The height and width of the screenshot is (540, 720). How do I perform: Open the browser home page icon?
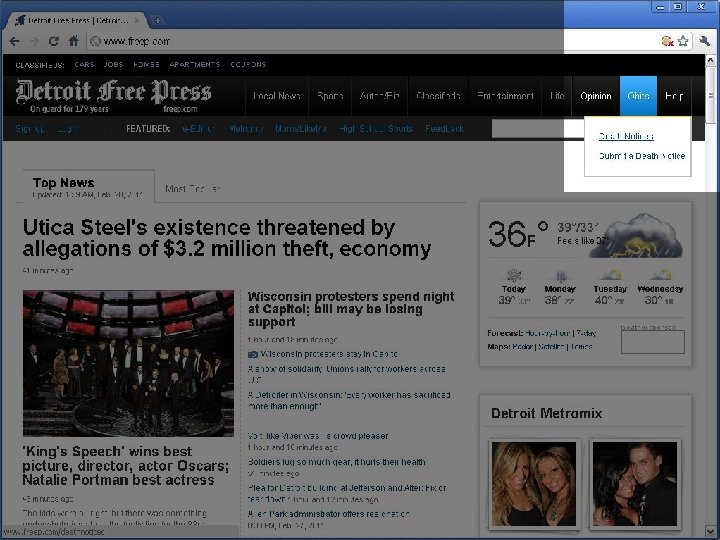[73, 41]
